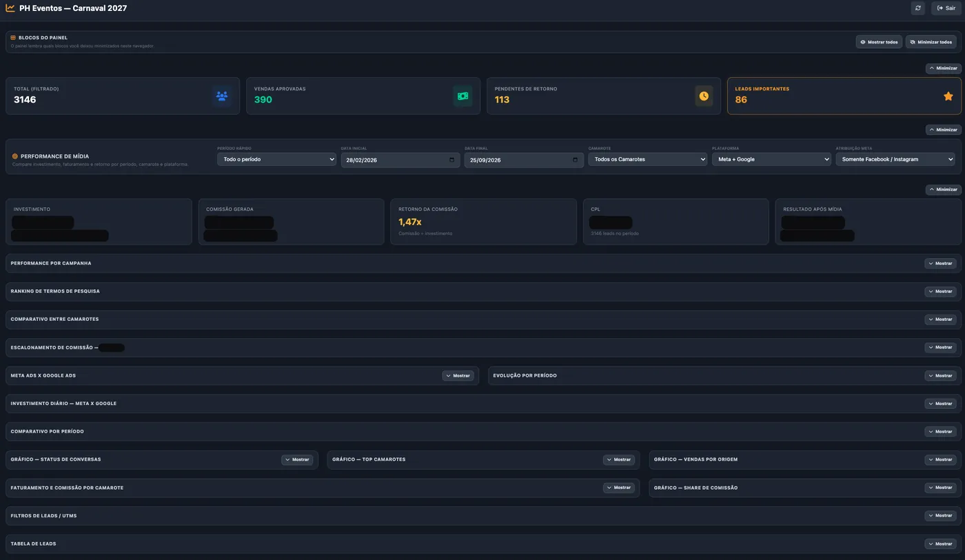This screenshot has width=965, height=560.
Task: Show Ranking de Termos de Pesquisa block
Action: tap(940, 291)
